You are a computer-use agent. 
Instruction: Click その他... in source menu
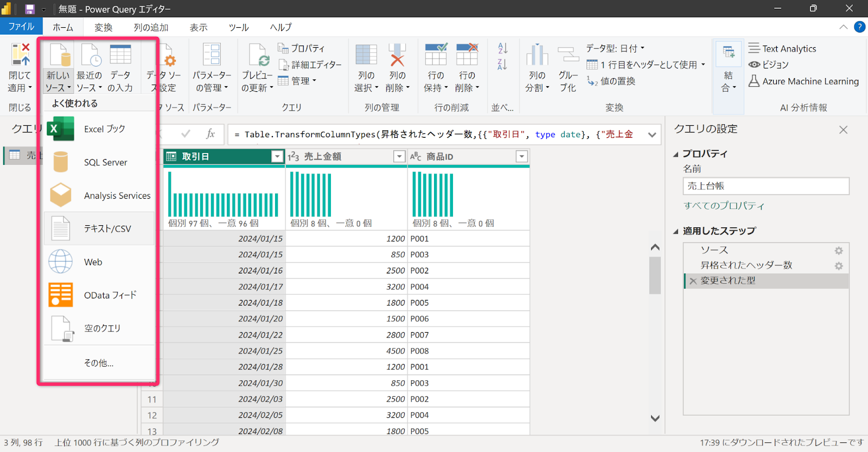pyautogui.click(x=99, y=363)
